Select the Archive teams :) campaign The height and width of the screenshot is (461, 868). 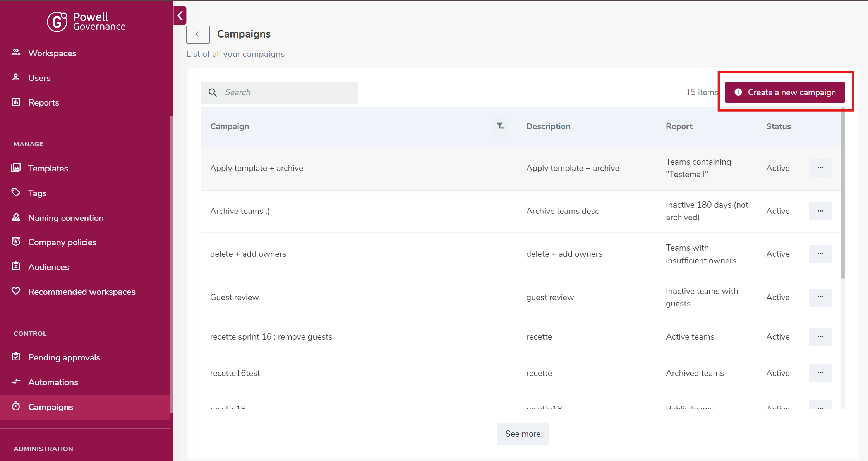point(240,211)
